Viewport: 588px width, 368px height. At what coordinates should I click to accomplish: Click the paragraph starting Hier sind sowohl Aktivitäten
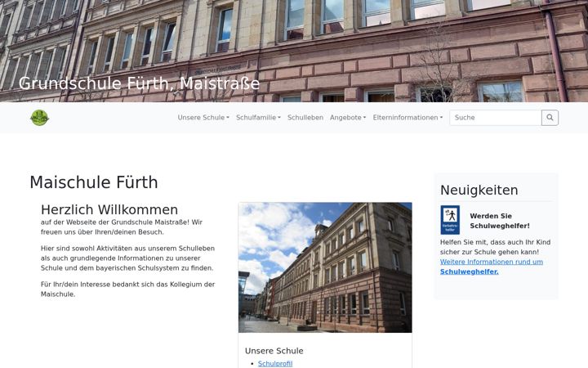(x=128, y=258)
